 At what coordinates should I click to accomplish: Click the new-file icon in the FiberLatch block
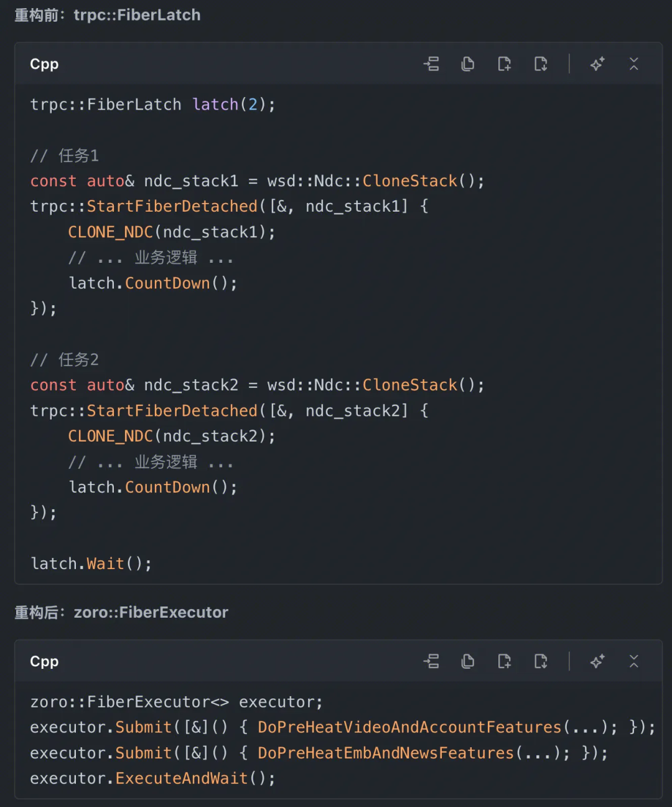pyautogui.click(x=505, y=64)
